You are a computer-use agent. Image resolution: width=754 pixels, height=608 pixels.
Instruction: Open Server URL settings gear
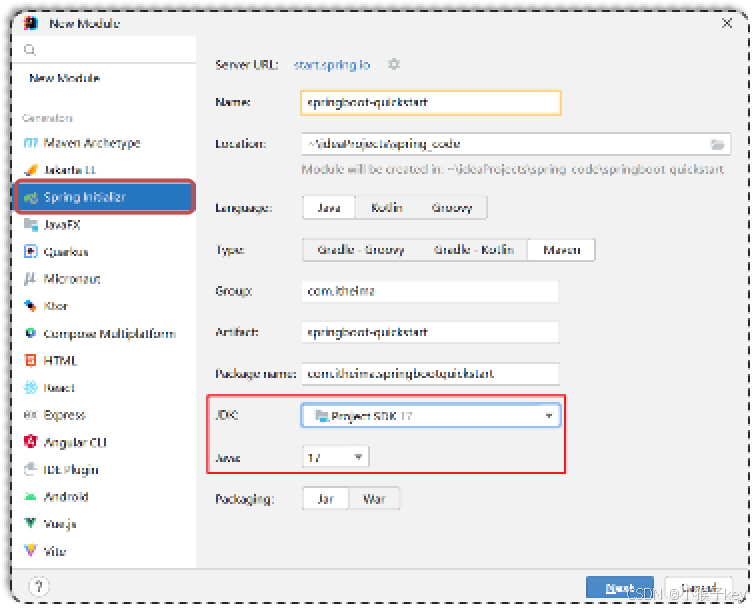coord(394,64)
